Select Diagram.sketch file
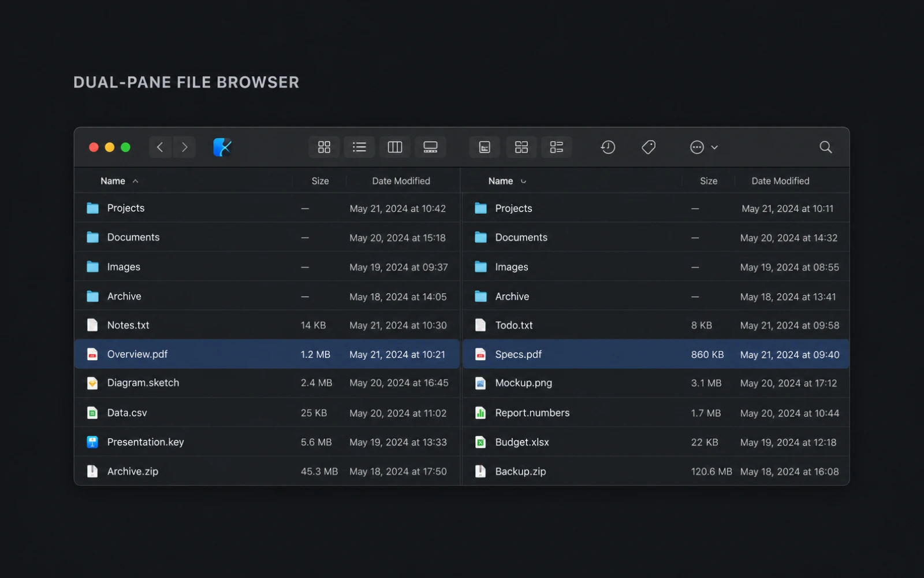The height and width of the screenshot is (578, 924). click(267, 383)
